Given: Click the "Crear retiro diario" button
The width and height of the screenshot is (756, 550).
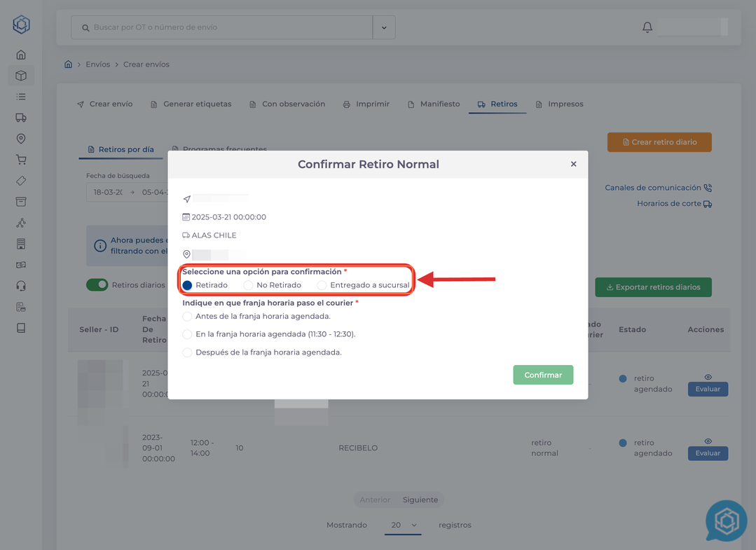Looking at the screenshot, I should coord(659,142).
